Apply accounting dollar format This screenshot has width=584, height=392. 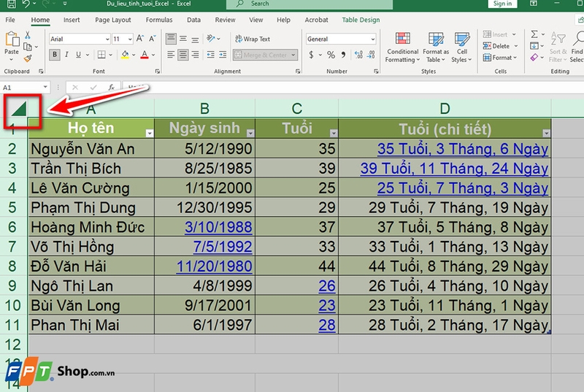pos(312,55)
